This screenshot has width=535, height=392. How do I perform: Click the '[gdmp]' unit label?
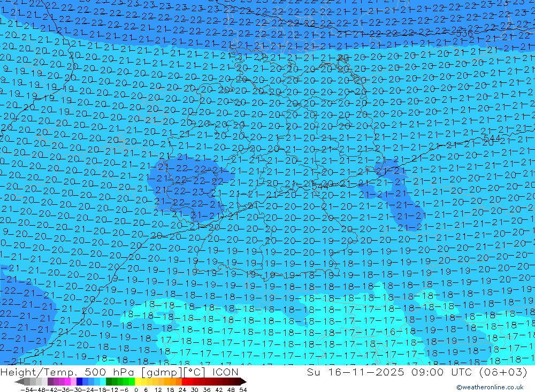[x=162, y=372]
